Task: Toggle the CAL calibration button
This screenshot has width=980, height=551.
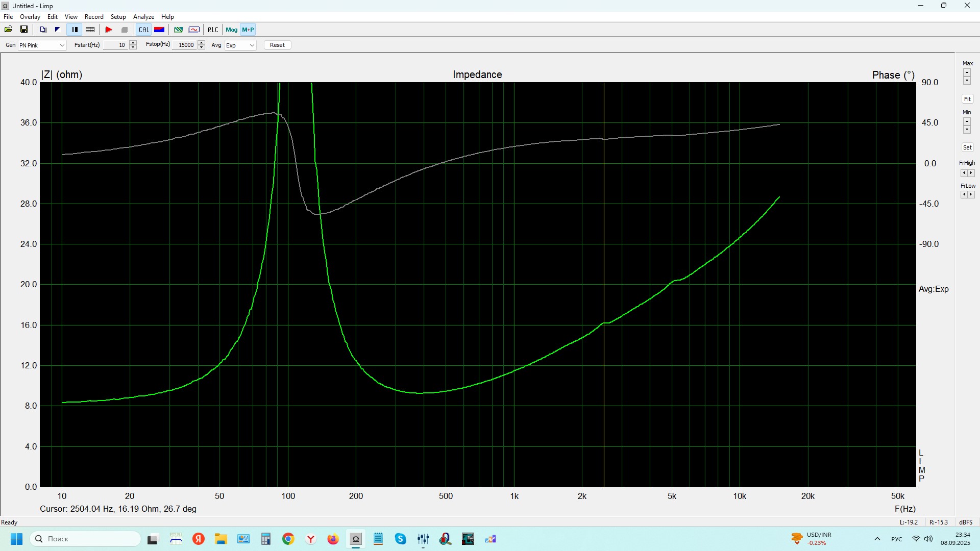Action: [144, 30]
